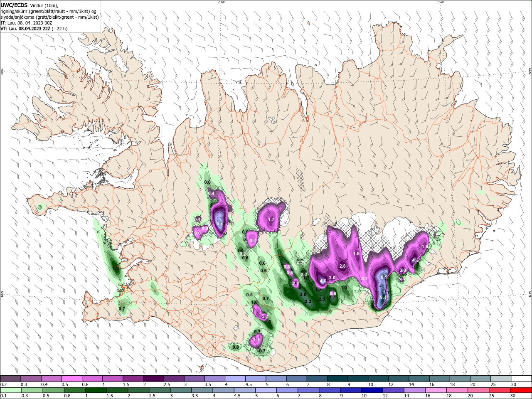This screenshot has width=532, height=399.
Task: Select the darkest green 1 swatch in lower legend
Action: [96, 390]
